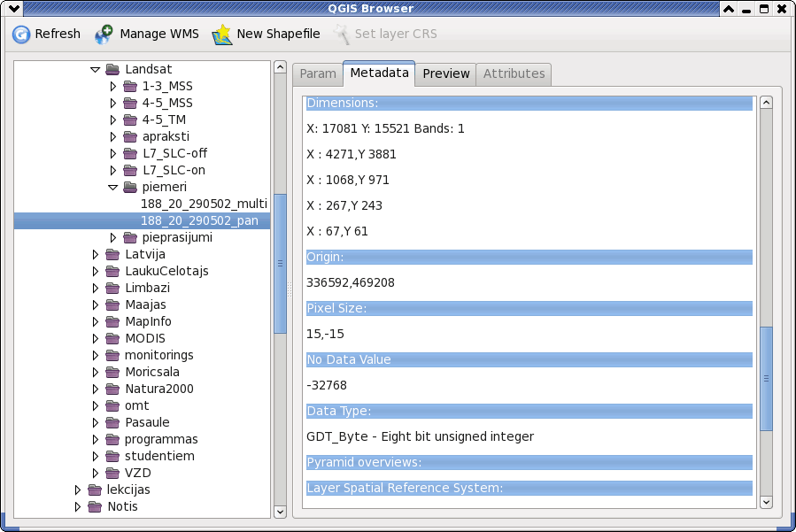Click the apraksti folder icon
The height and width of the screenshot is (532, 796).
tap(130, 136)
